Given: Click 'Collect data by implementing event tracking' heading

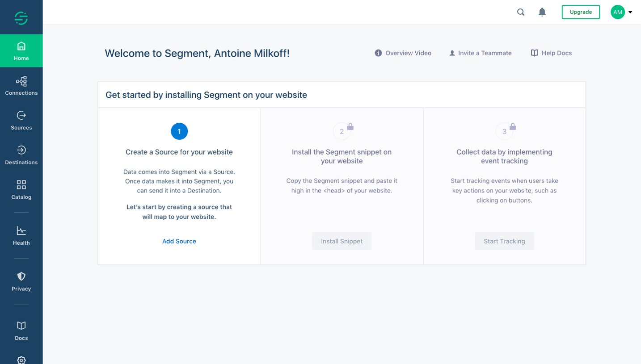Looking at the screenshot, I should point(504,156).
